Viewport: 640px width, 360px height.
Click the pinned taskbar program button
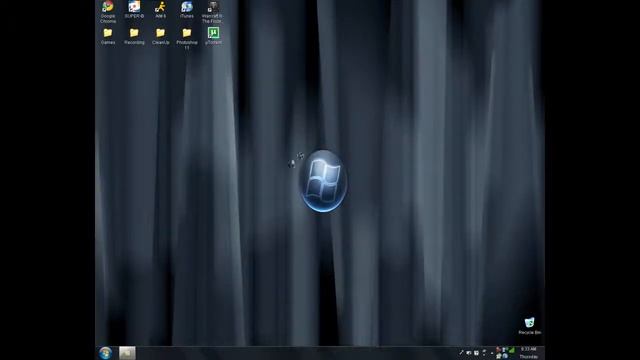coord(127,353)
